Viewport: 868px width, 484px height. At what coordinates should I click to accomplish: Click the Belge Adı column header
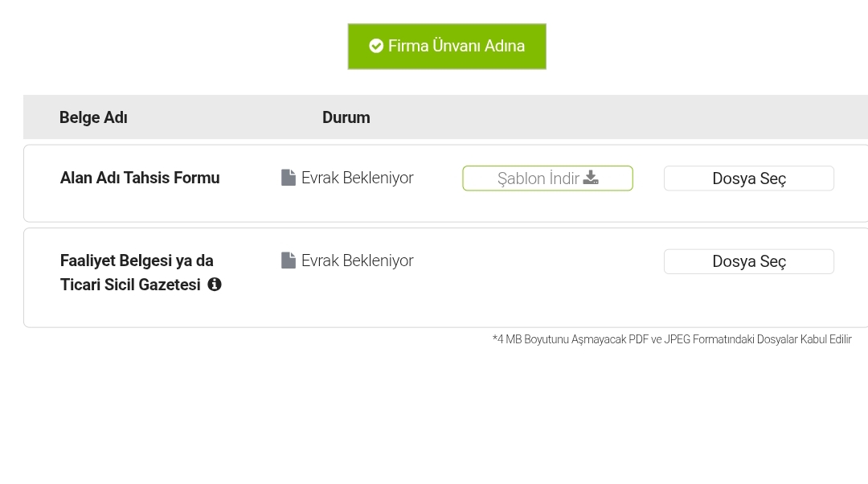coord(93,117)
